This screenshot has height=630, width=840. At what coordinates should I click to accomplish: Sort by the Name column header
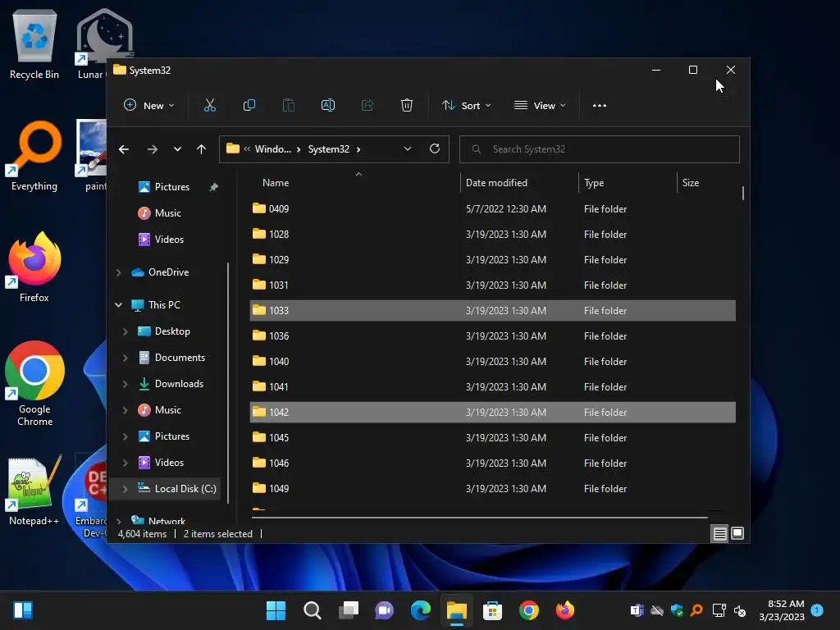point(276,183)
